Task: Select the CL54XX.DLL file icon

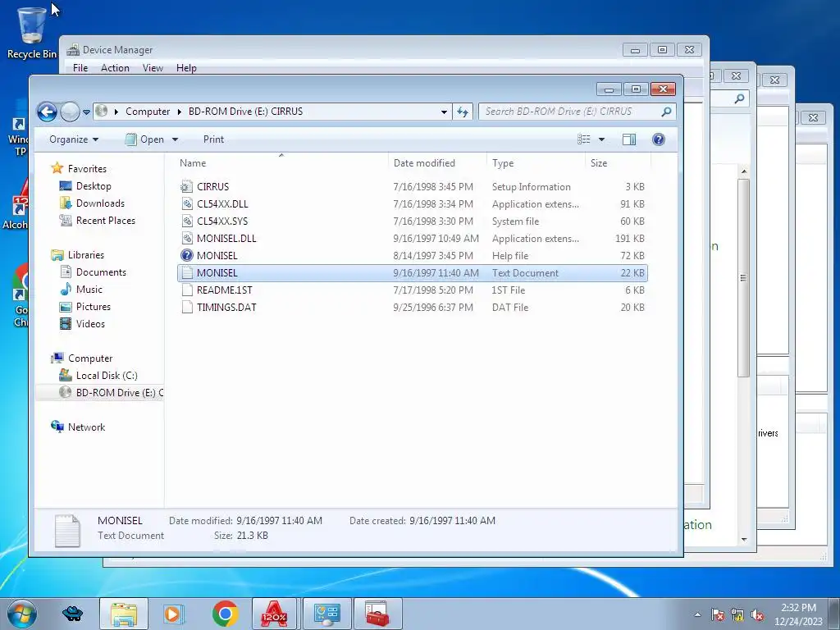Action: pyautogui.click(x=186, y=204)
